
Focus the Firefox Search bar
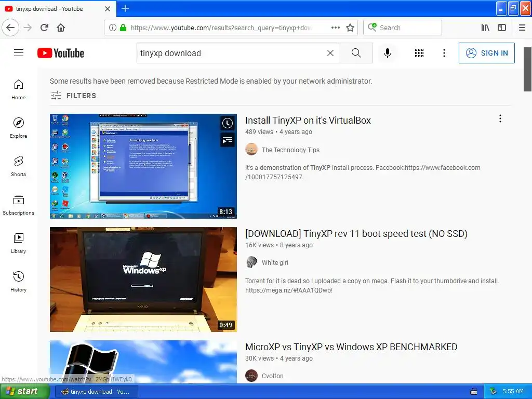point(403,28)
